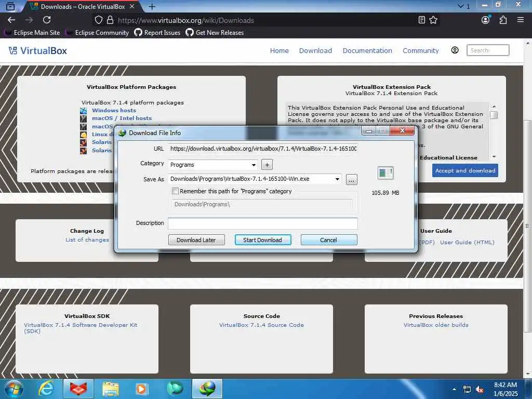Image resolution: width=532 pixels, height=399 pixels.
Task: Click the Accept and download button
Action: (465, 170)
